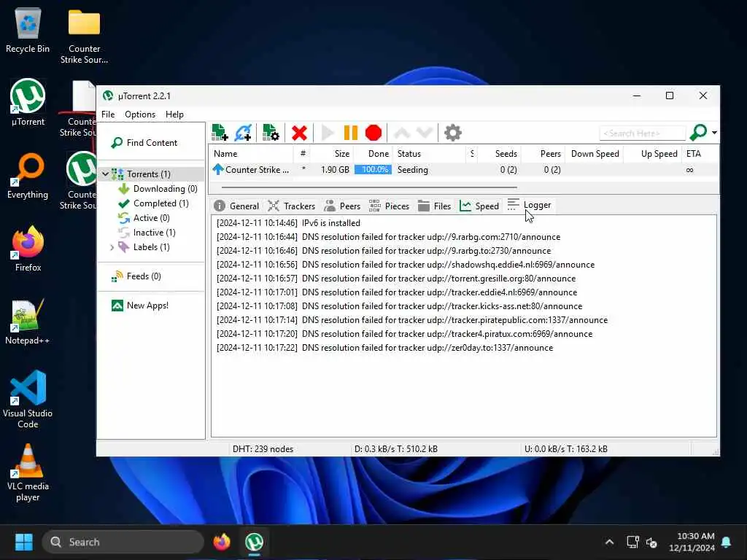Click the Start torrent play icon
The image size is (747, 560).
(x=328, y=133)
